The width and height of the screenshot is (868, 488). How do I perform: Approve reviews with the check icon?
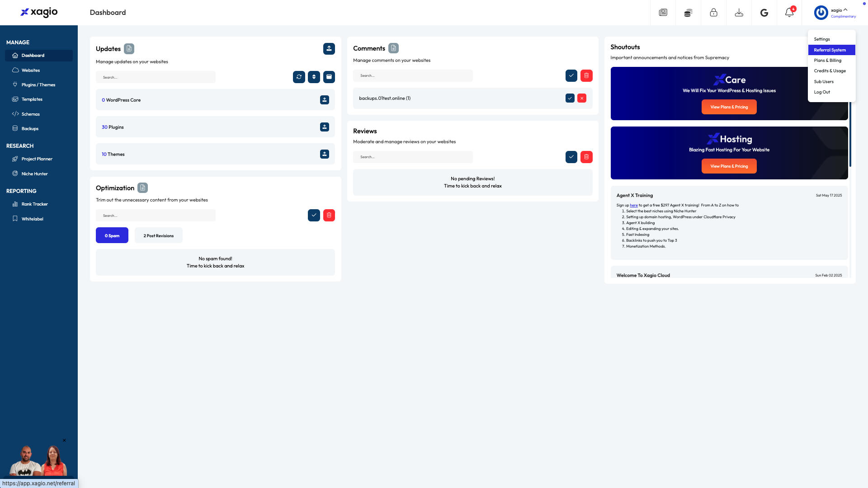pos(571,157)
